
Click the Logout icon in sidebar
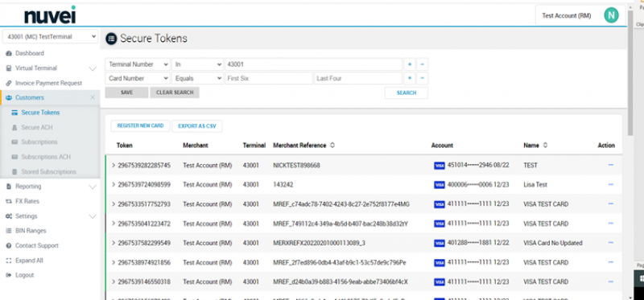9,275
